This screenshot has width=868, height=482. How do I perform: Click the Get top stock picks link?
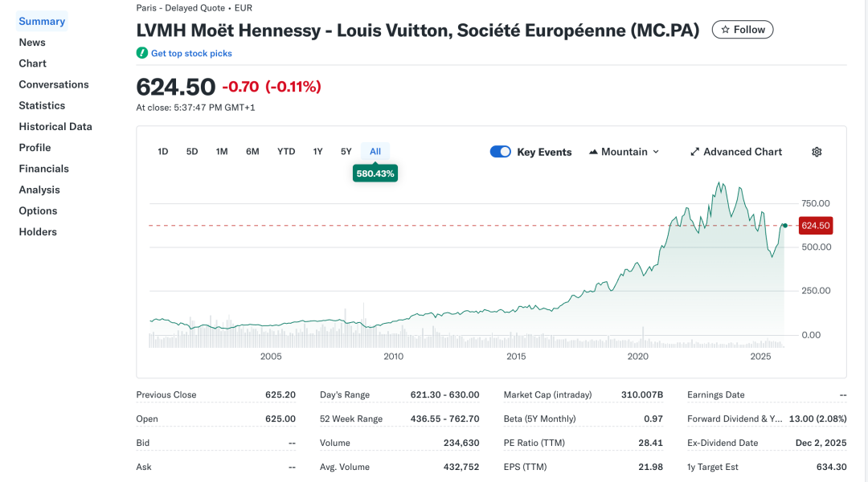[x=191, y=53]
